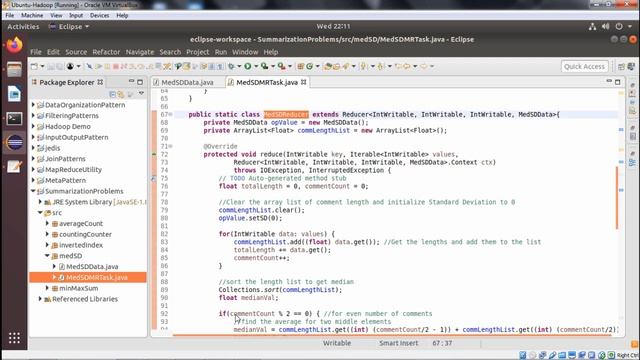This screenshot has height=360, width=640.
Task: Collapse the medSD package
Action: pyautogui.click(x=47, y=256)
